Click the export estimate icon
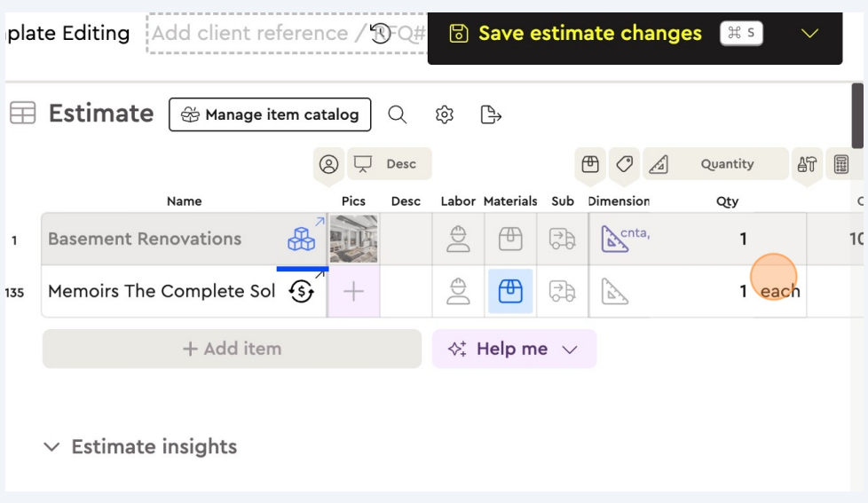The height and width of the screenshot is (503, 868). (x=491, y=114)
